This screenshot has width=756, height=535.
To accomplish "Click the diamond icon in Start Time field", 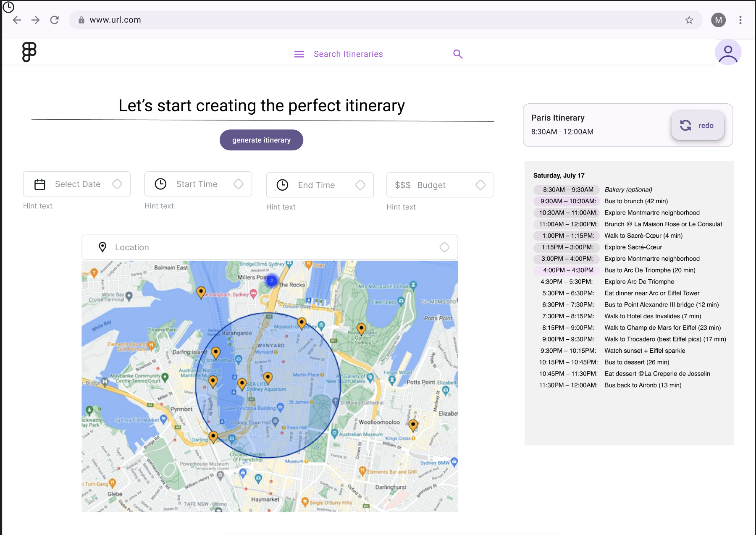I will point(239,184).
